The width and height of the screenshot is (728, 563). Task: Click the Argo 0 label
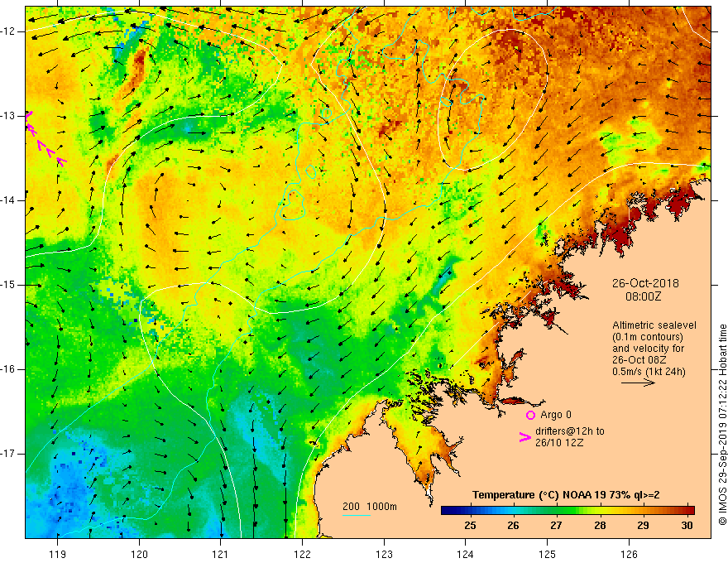pyautogui.click(x=556, y=415)
